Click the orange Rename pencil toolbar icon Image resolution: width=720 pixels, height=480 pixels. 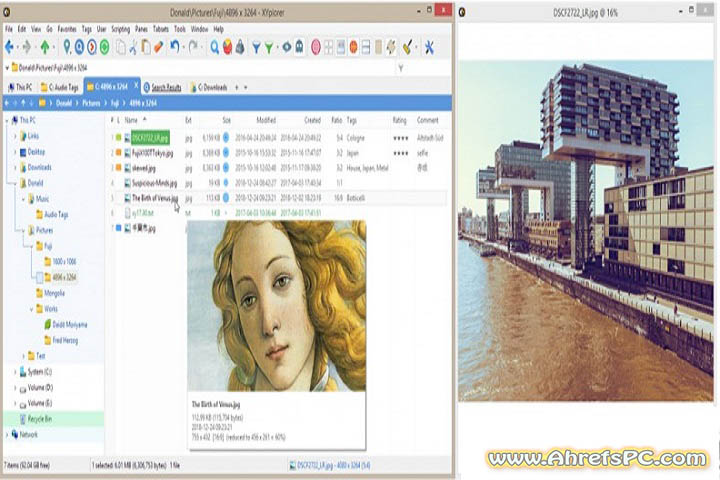coord(158,47)
